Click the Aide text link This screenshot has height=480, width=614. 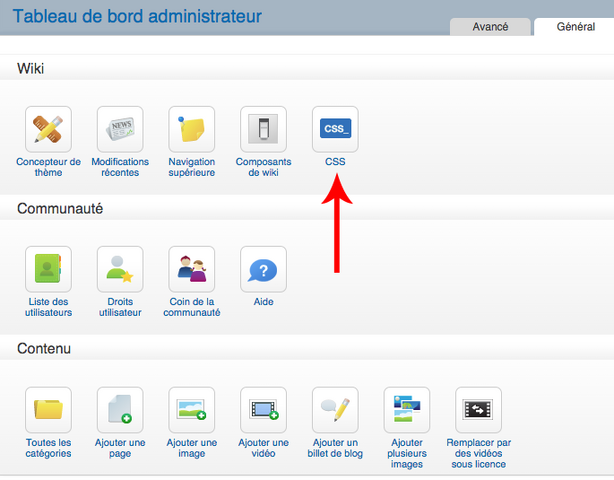pyautogui.click(x=263, y=302)
